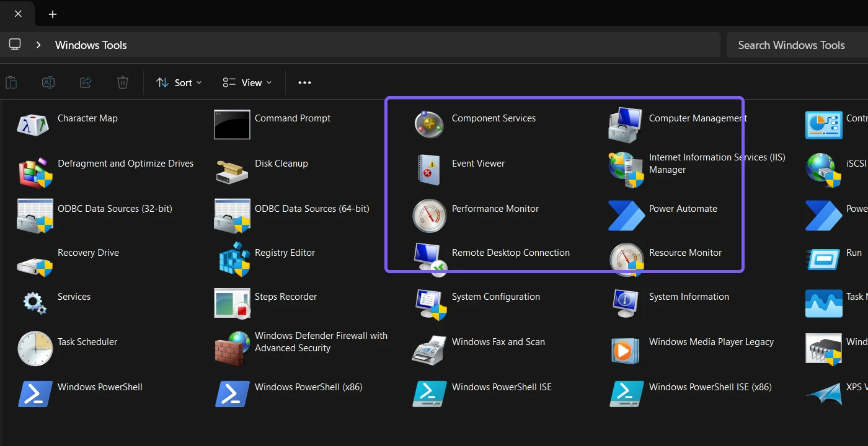
Task: Open the Task Scheduler clock icon
Action: tap(35, 348)
